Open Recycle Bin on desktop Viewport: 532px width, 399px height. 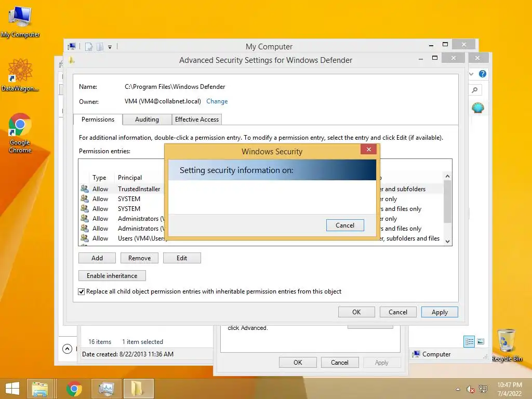point(507,345)
